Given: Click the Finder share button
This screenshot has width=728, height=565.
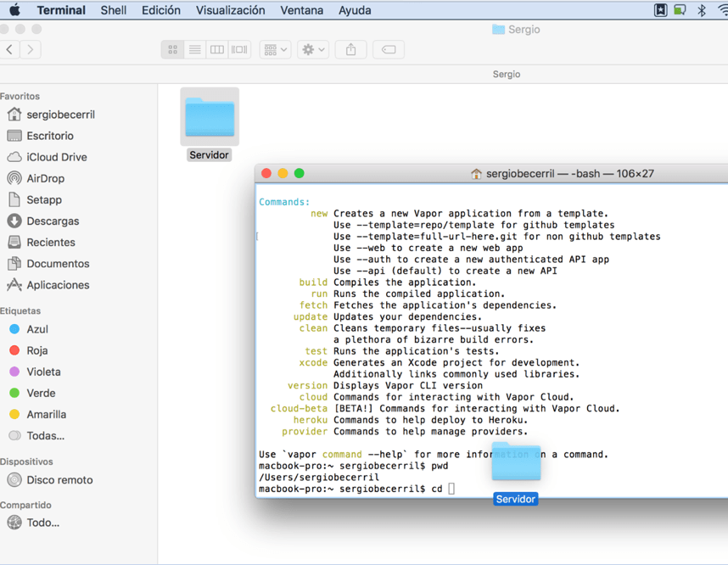Looking at the screenshot, I should point(351,49).
